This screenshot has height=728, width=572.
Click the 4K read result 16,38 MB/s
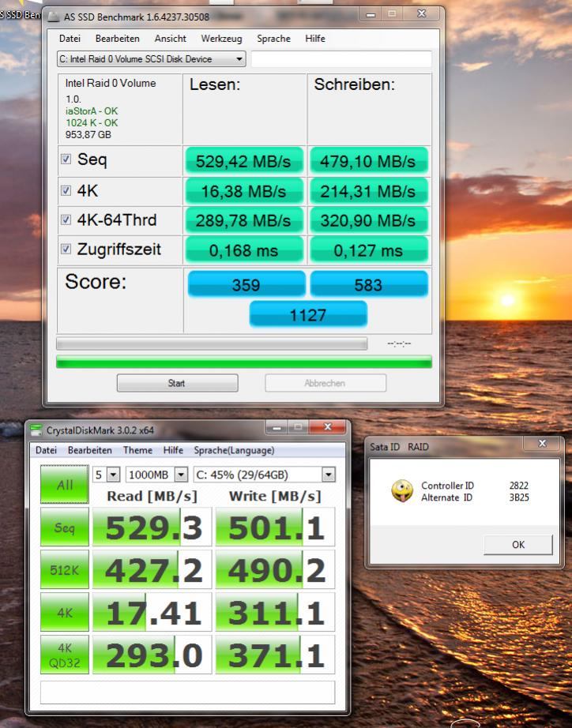(x=243, y=191)
